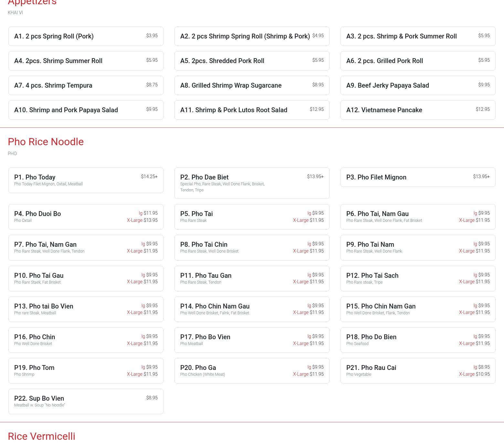Viewport: 504px width, 443px height.
Task: Click the "PHO" subtitle under Pho Rice Noodle
Action: [x=12, y=154]
